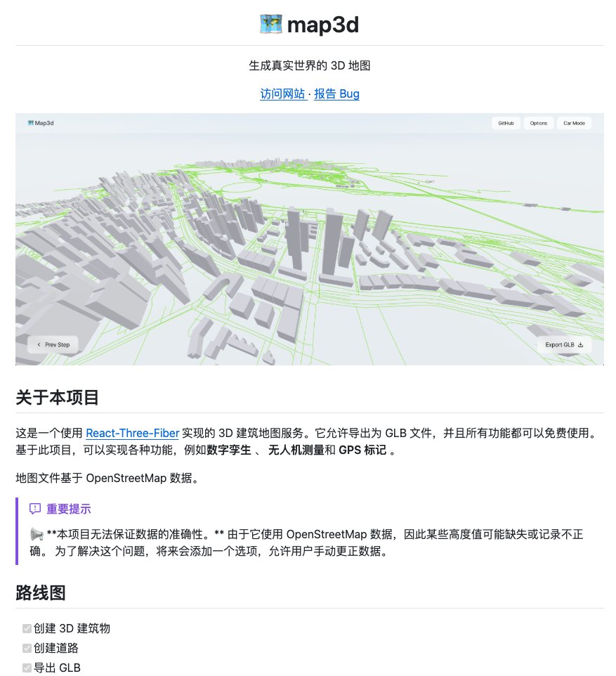Viewport: 616px width, 676px height.
Task: Click Export GLB button in the screenshot
Action: [x=564, y=344]
